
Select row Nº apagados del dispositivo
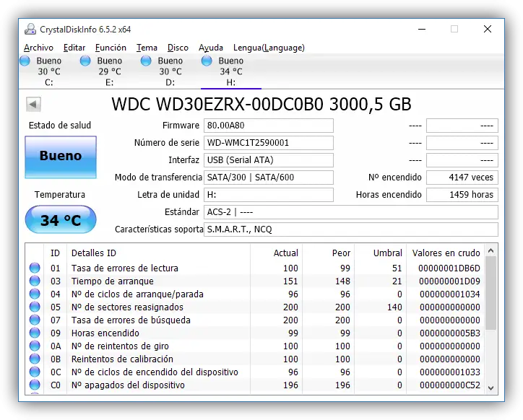(255, 385)
